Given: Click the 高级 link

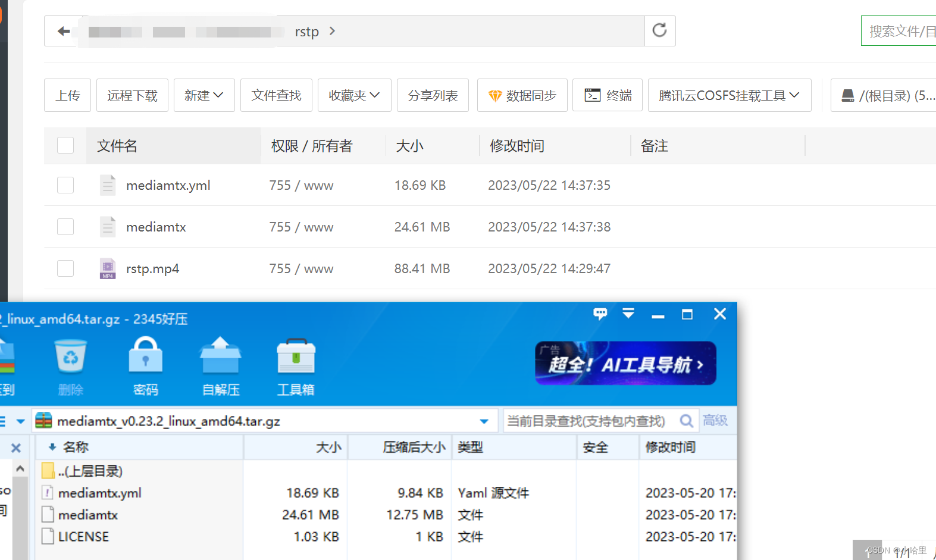Looking at the screenshot, I should tap(715, 420).
